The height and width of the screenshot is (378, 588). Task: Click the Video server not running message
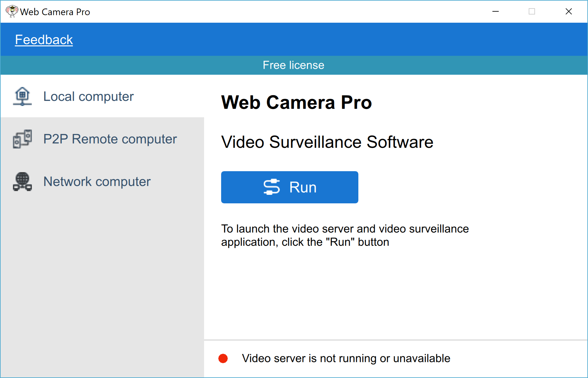click(x=346, y=358)
